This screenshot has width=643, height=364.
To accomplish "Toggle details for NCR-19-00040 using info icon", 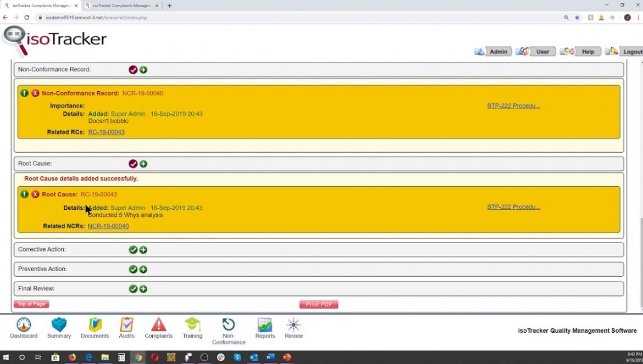I will [24, 93].
